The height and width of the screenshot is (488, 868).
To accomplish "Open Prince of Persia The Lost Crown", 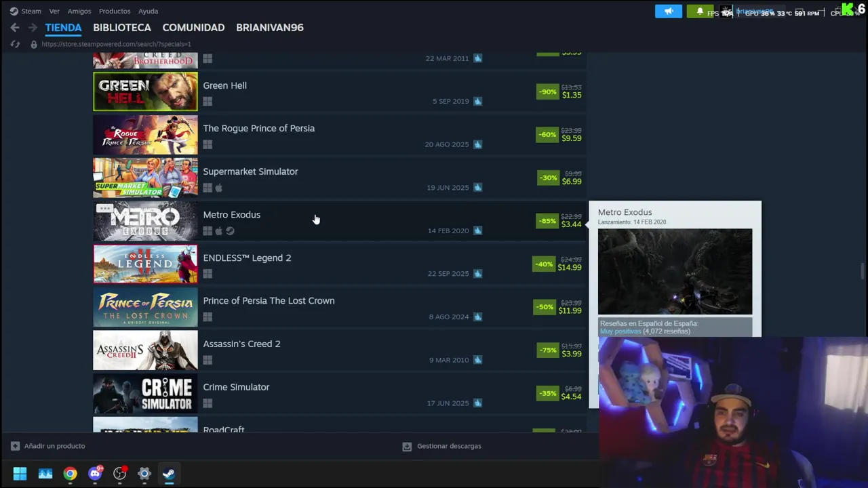I will pos(269,301).
